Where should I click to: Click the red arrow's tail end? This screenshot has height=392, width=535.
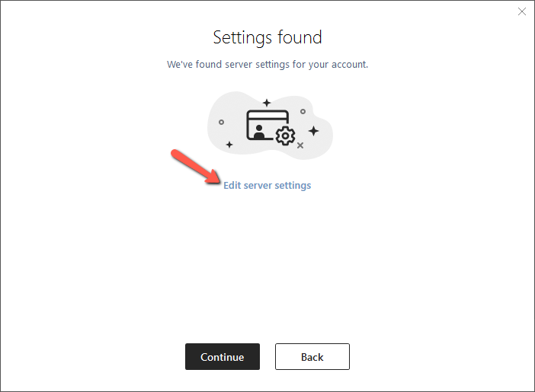click(175, 153)
